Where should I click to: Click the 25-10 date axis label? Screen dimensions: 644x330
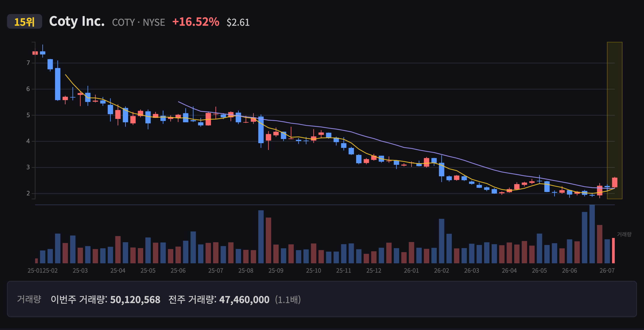(x=313, y=271)
